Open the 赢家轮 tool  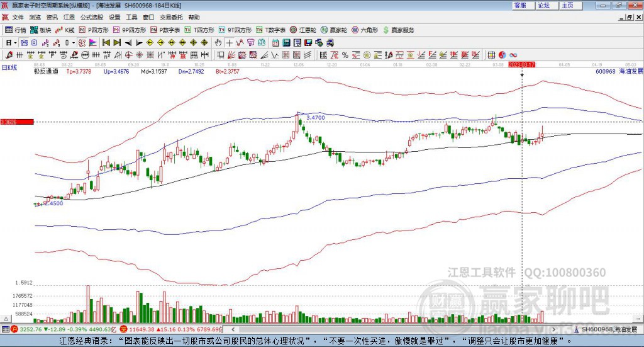coord(334,30)
